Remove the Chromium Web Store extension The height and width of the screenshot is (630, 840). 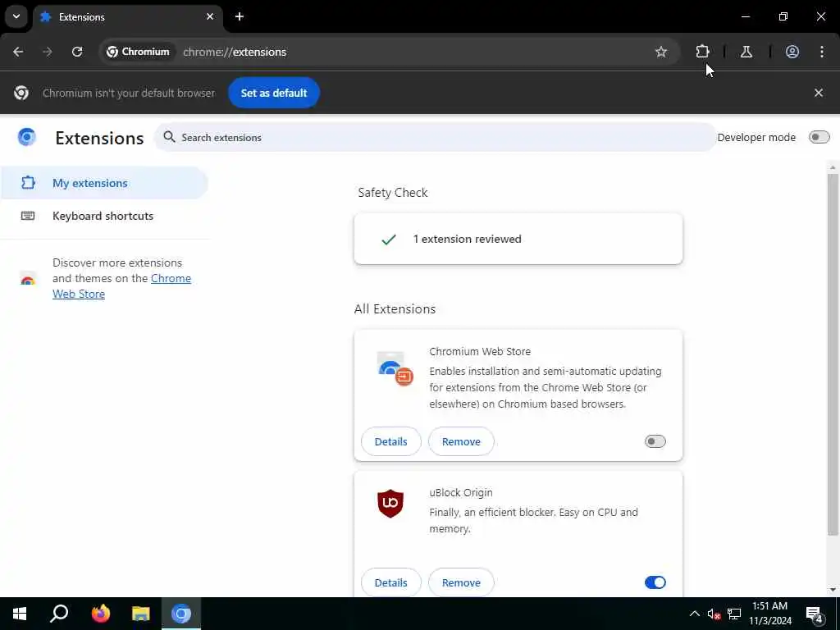pos(461,441)
